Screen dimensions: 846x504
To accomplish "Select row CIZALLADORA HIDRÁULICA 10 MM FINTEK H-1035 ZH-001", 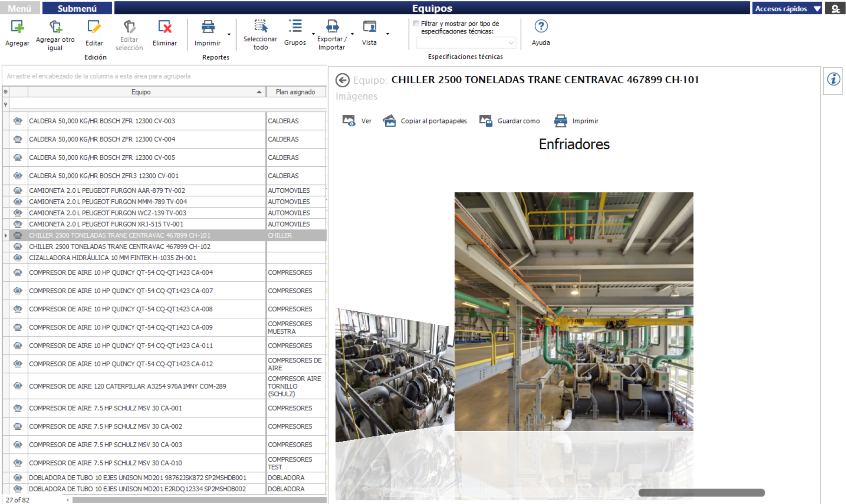I will coord(164,258).
